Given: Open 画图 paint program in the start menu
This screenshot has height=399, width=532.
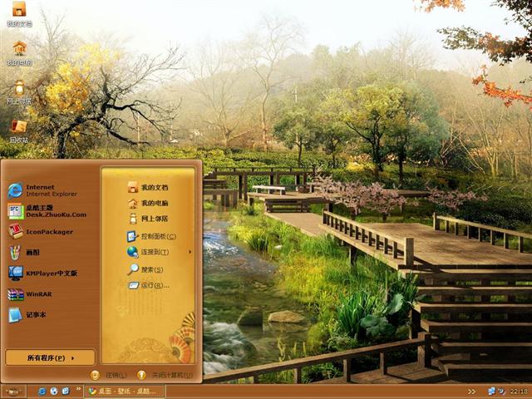Looking at the screenshot, I should 24,253.
